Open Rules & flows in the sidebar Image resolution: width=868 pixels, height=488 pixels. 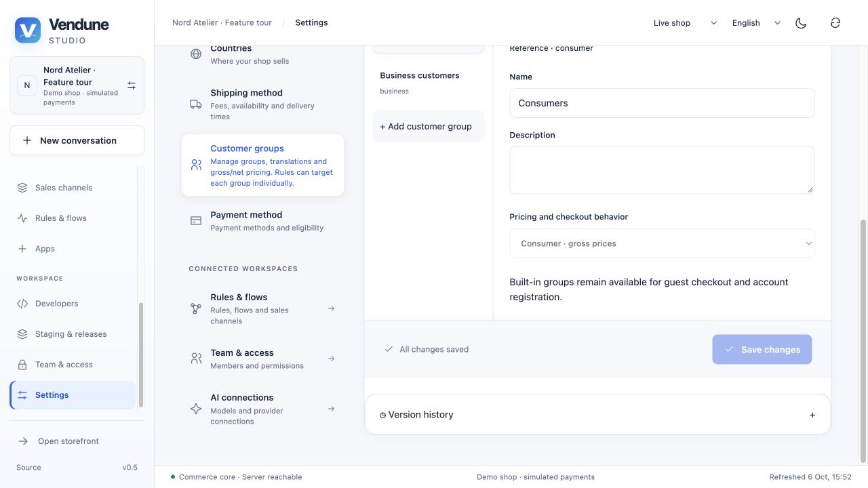73,218
